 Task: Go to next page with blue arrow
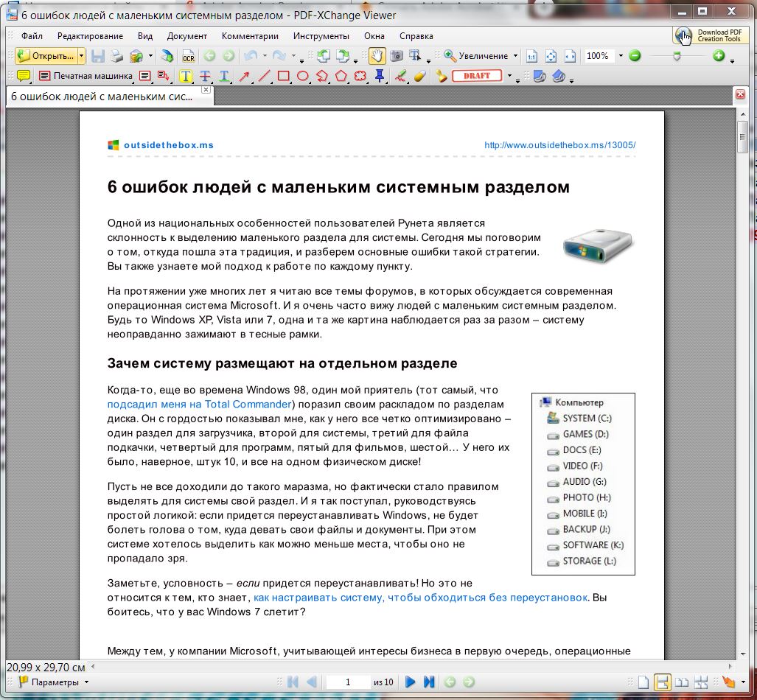pos(411,682)
